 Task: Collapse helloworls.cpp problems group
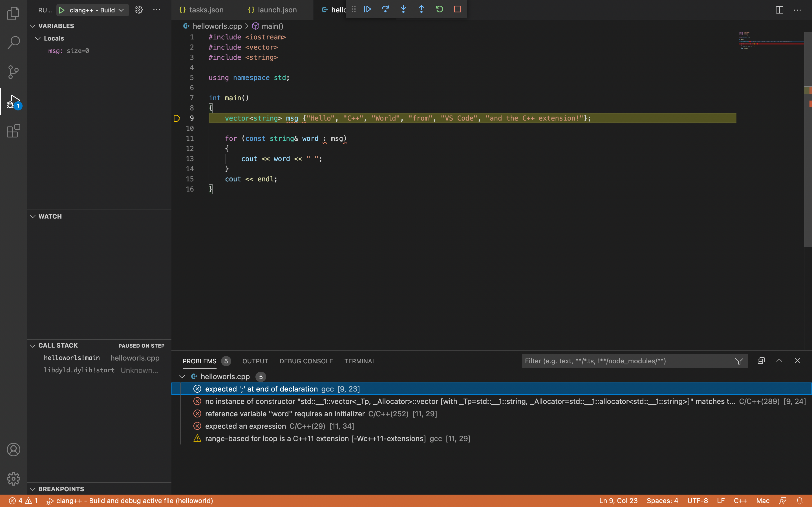tap(182, 377)
